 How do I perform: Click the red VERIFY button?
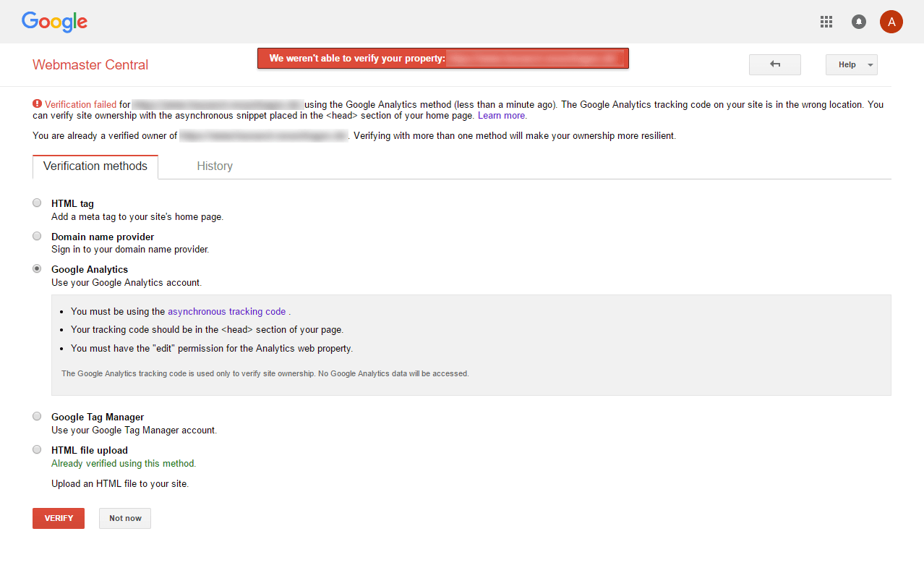[x=59, y=518]
